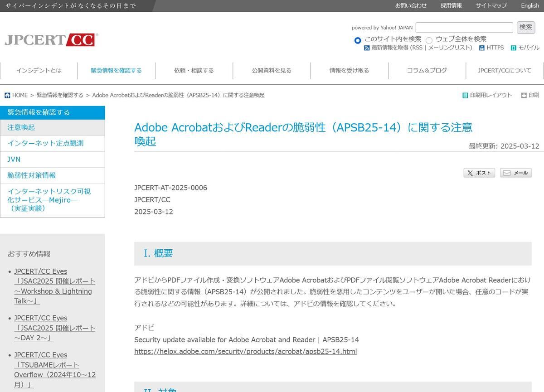Open サイトマップ link
Image resolution: width=544 pixels, height=392 pixels.
tap(491, 5)
